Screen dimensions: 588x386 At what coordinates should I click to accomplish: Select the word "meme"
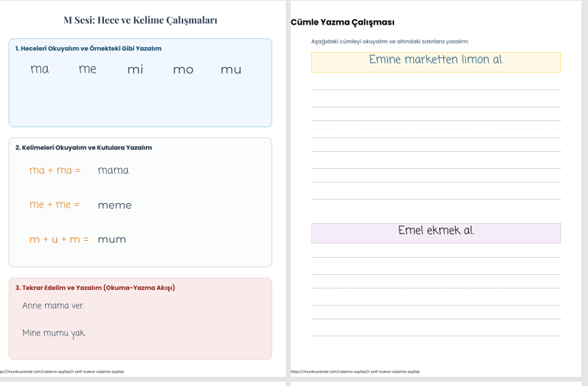tap(115, 205)
